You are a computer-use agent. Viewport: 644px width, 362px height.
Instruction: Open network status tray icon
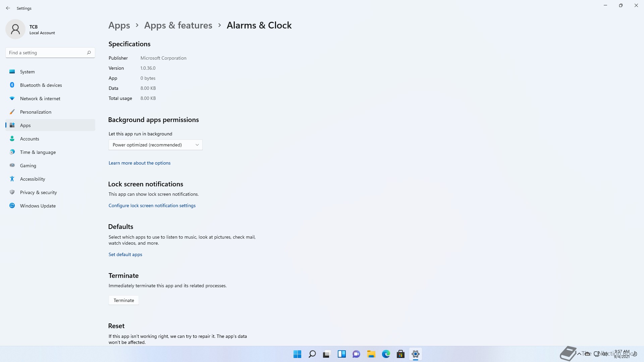point(596,354)
